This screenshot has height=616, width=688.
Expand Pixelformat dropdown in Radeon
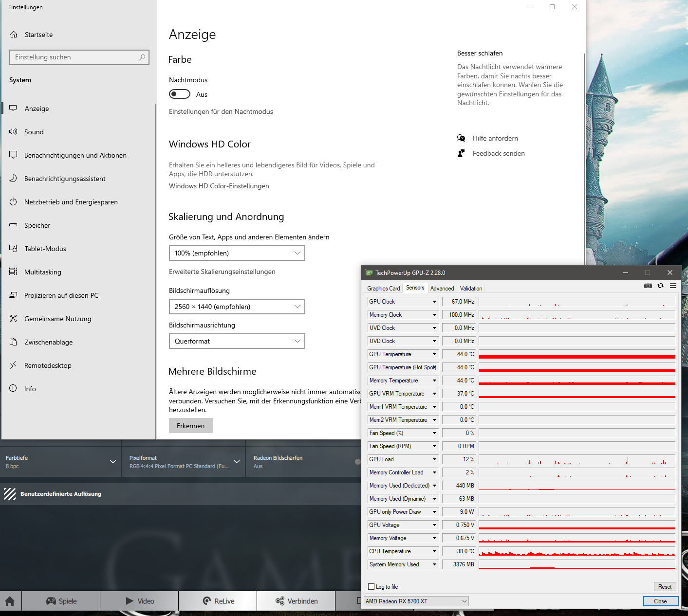(x=237, y=462)
